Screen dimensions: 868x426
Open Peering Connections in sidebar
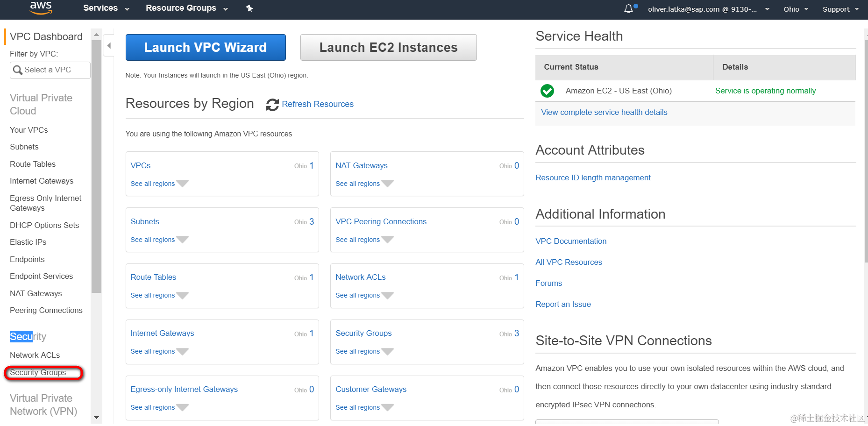tap(46, 310)
